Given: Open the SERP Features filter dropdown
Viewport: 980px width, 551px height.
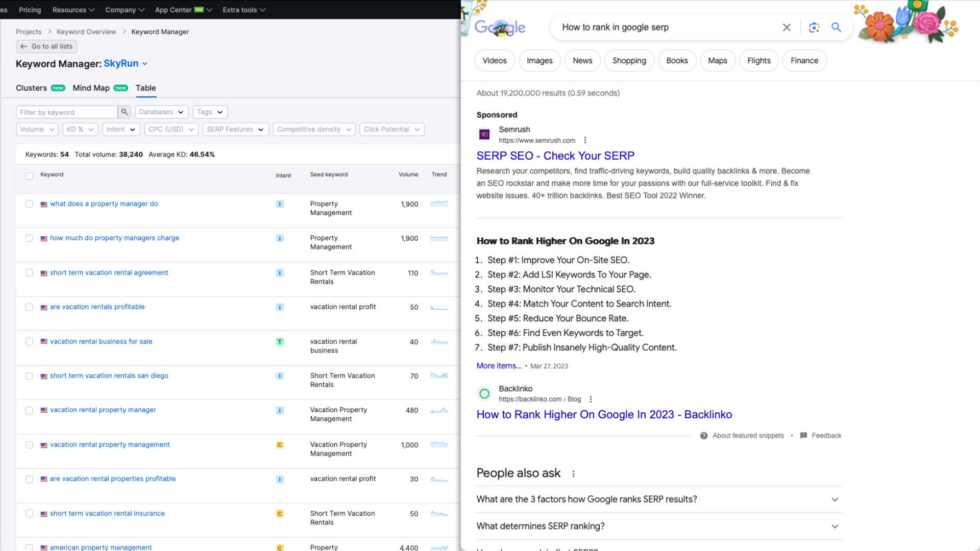Looking at the screenshot, I should [235, 130].
